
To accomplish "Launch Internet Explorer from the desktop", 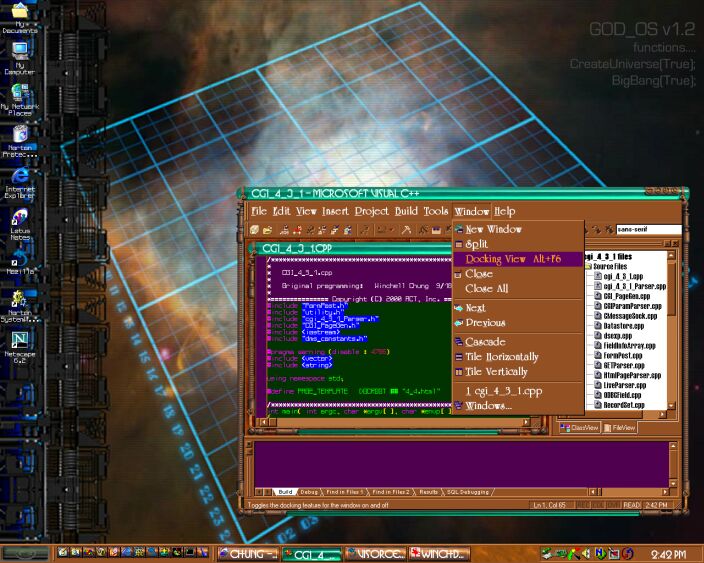I will pyautogui.click(x=19, y=176).
